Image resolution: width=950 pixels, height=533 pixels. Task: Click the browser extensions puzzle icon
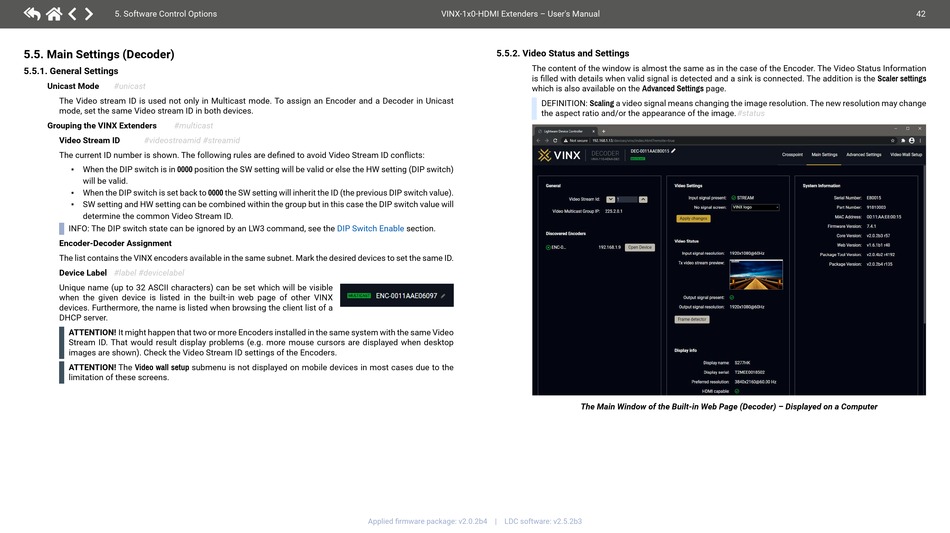click(x=903, y=141)
